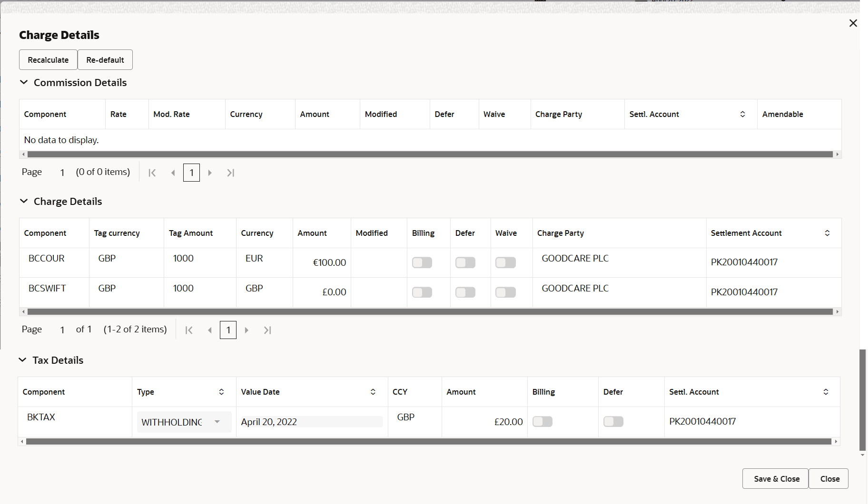Screen dimensions: 868x504
Task: Sort the Type column in Tax Details
Action: 221,391
